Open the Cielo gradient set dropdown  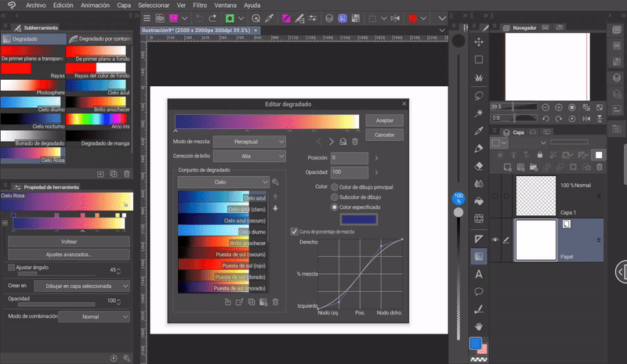pos(223,182)
